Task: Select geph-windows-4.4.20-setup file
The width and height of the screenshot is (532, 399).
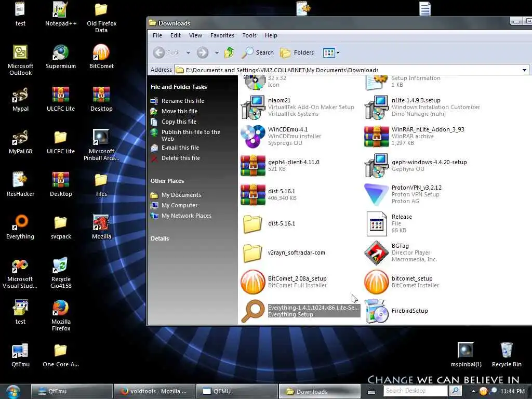Action: click(416, 166)
